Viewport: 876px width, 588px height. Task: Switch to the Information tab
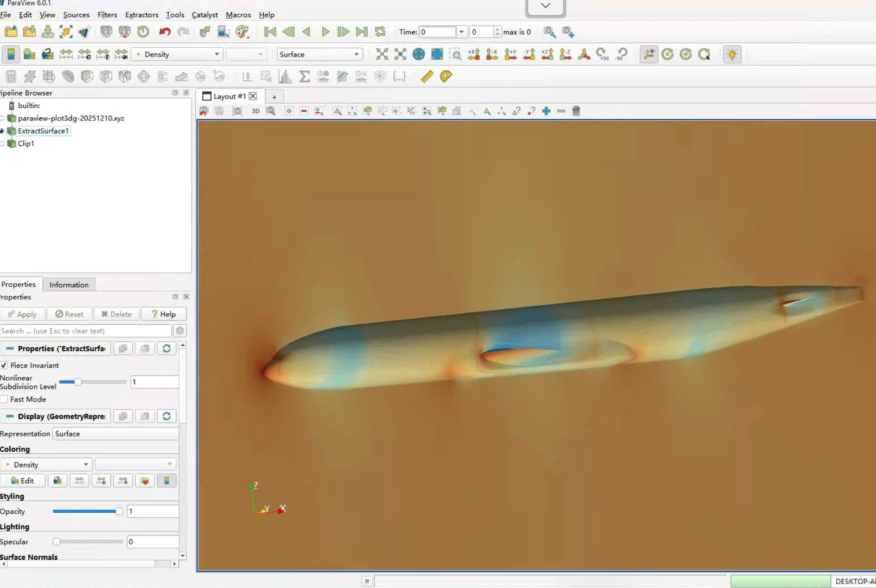point(69,285)
